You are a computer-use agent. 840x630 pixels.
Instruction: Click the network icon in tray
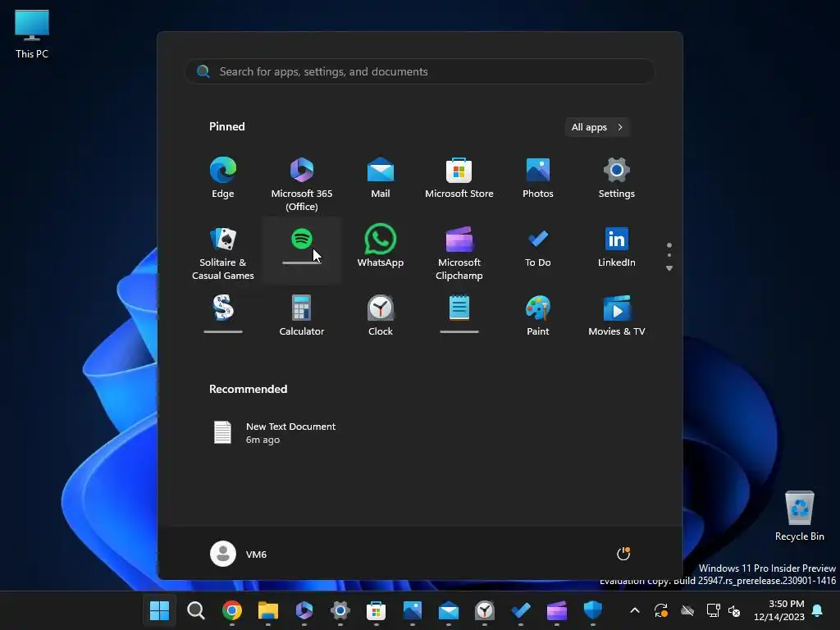[713, 610]
